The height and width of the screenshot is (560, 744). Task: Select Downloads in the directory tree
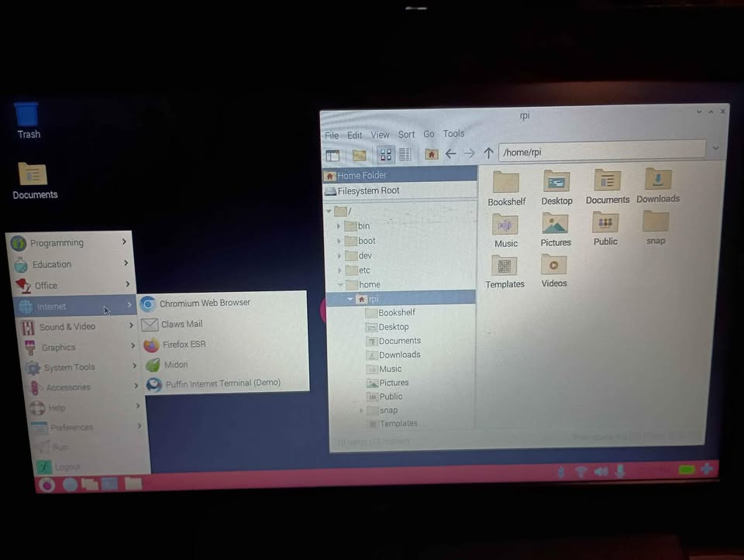pyautogui.click(x=400, y=355)
